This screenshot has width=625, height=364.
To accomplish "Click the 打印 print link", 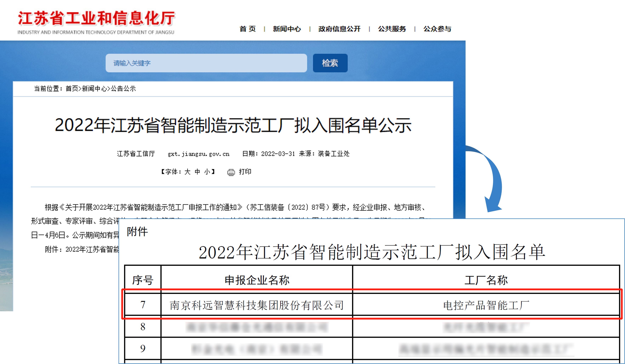I will coord(245,172).
